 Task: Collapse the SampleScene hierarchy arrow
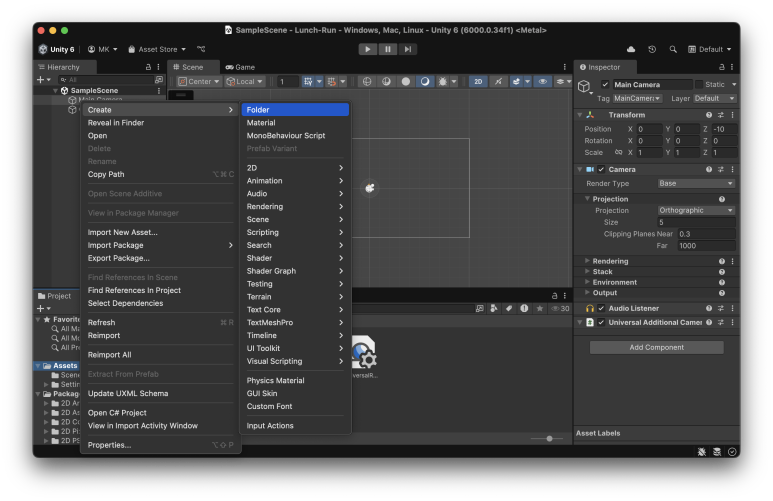pos(55,91)
